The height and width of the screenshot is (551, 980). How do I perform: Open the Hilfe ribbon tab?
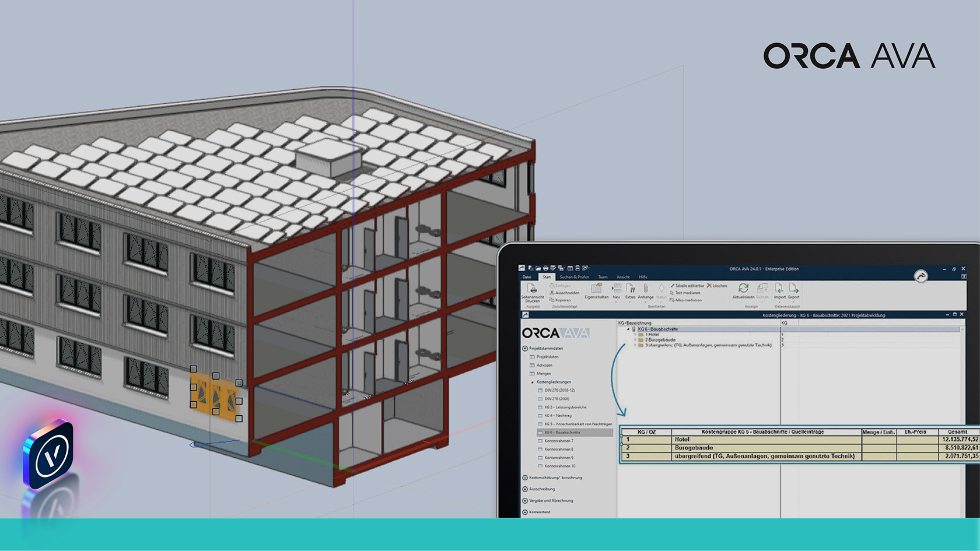point(642,277)
